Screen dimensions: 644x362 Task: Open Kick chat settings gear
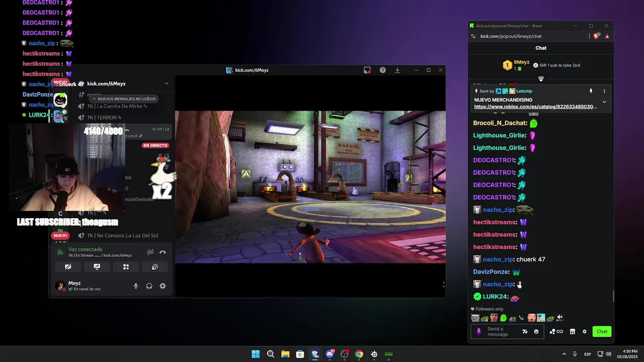pos(584,331)
